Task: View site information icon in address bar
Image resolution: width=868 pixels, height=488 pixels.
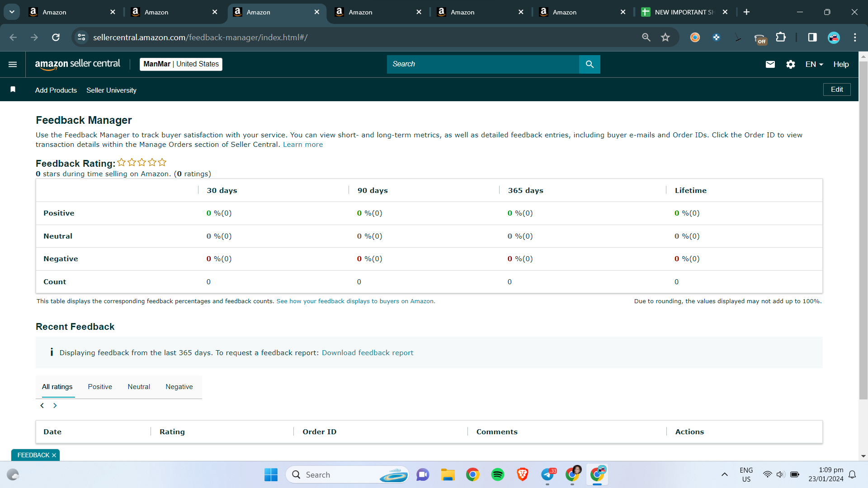Action: click(x=81, y=38)
